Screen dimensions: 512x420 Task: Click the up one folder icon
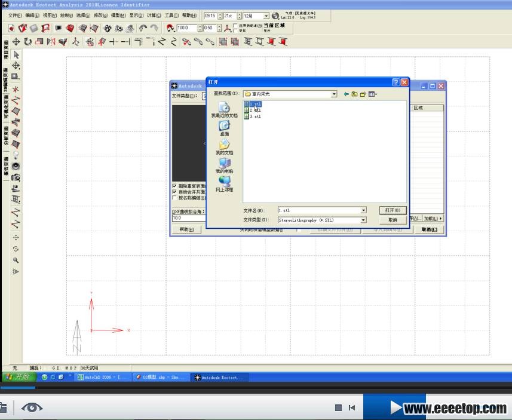tap(354, 94)
